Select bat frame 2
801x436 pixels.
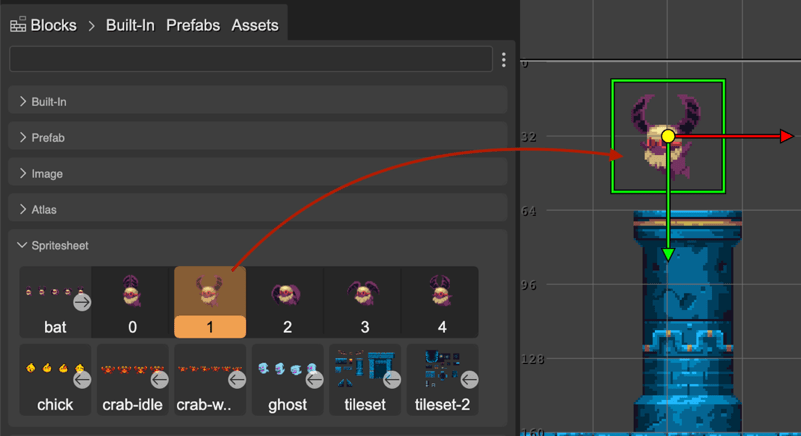click(287, 302)
